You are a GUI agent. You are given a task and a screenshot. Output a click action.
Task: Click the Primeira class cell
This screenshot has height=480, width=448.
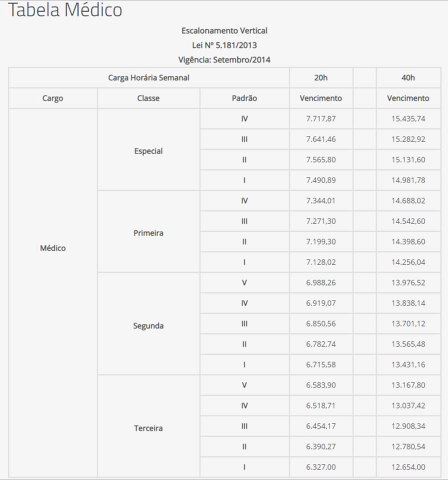(x=148, y=233)
